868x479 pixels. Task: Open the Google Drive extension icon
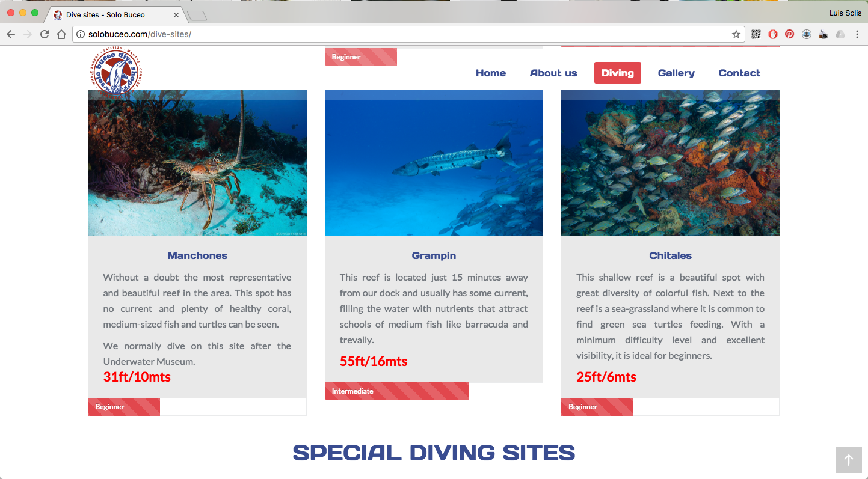pos(840,34)
